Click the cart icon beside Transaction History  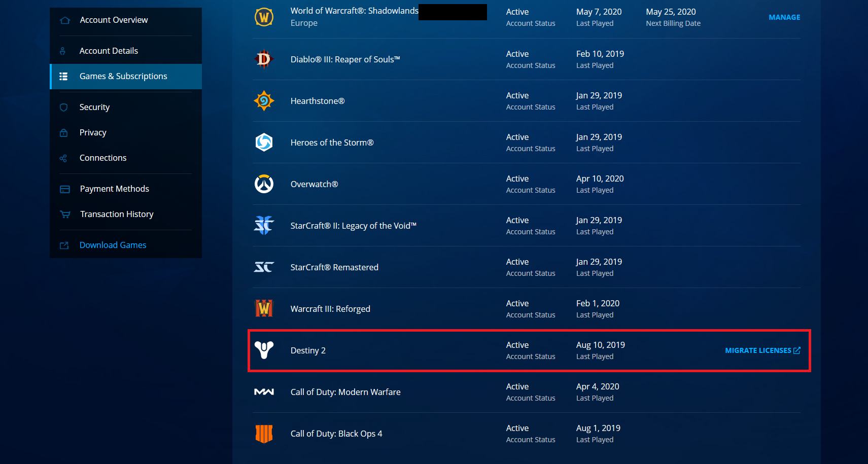(x=65, y=215)
